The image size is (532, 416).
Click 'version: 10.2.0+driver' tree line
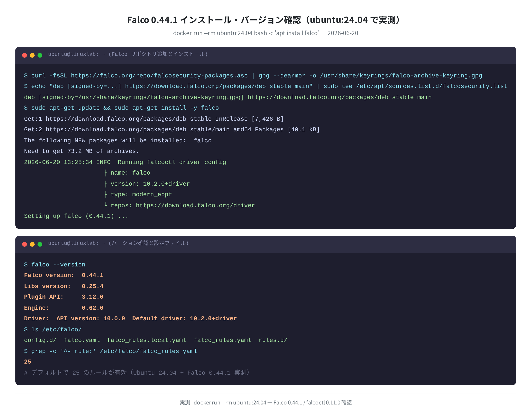pos(147,184)
